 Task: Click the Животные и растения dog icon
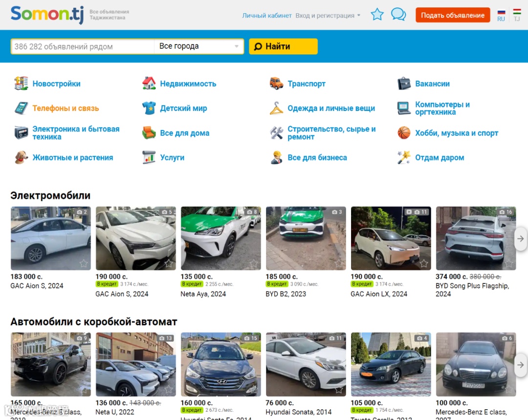click(21, 157)
